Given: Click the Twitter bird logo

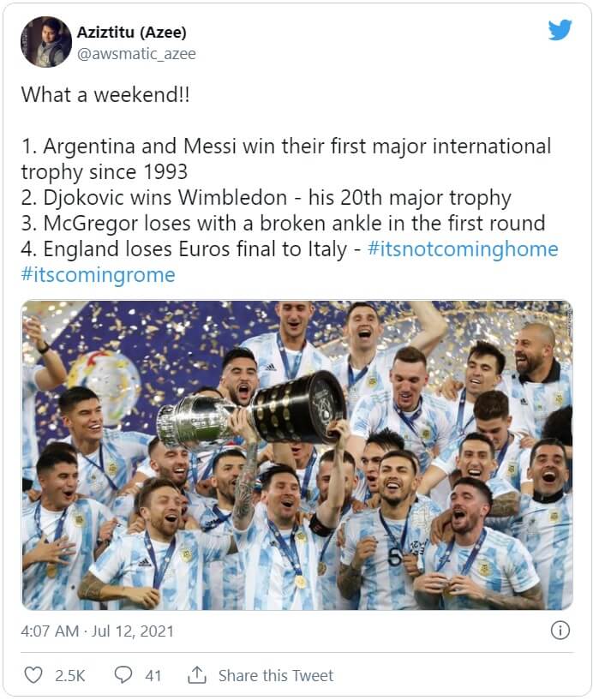Looking at the screenshot, I should pos(560,31).
